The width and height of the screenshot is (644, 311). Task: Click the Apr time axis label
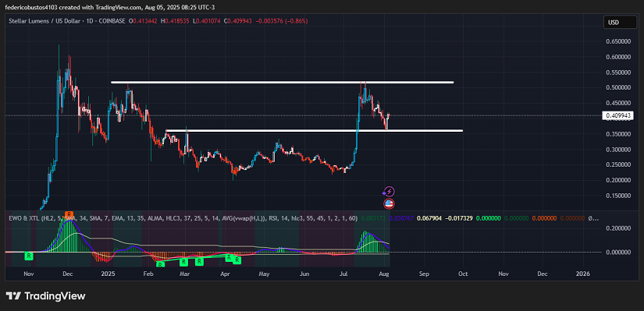click(225, 274)
